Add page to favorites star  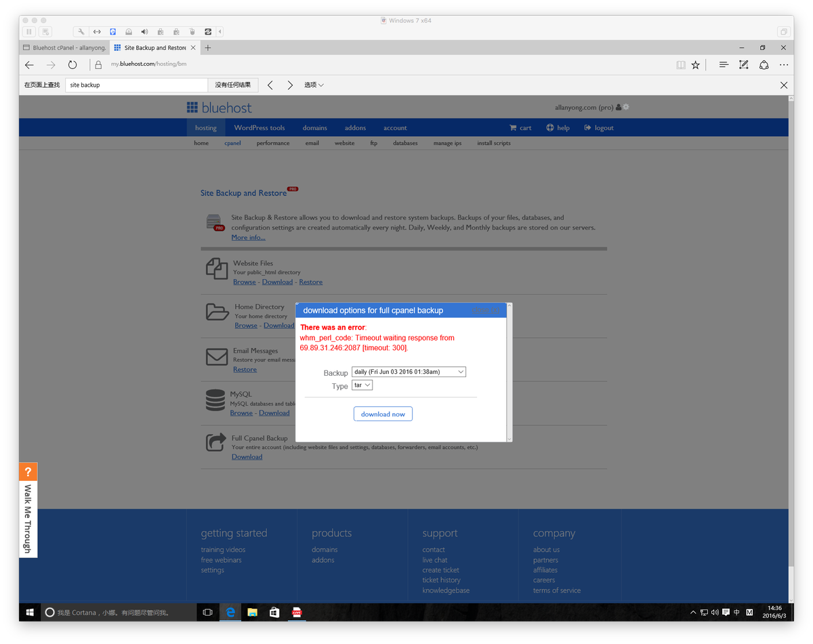pos(696,65)
